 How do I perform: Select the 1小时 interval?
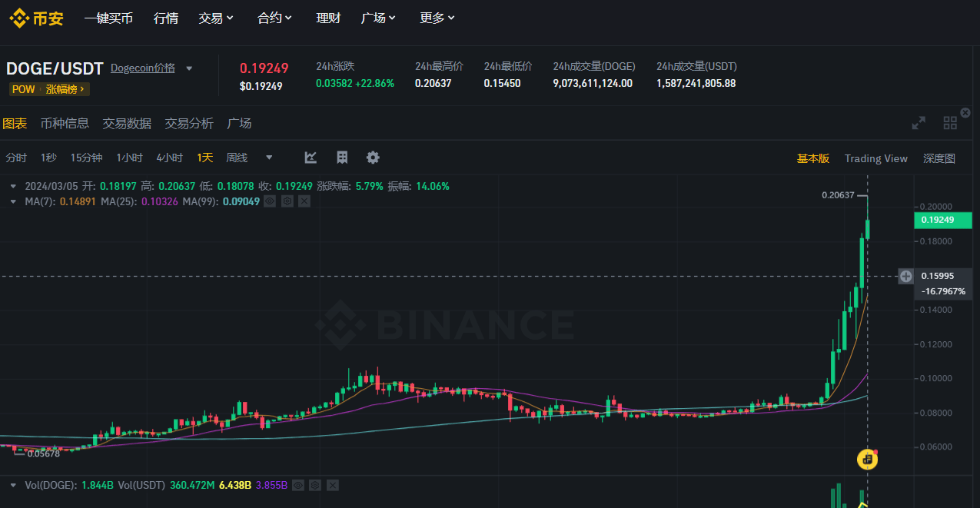coord(130,158)
